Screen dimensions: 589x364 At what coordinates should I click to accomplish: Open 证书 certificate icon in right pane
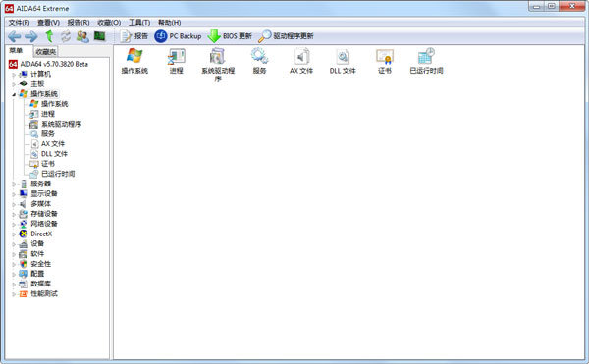tap(385, 61)
